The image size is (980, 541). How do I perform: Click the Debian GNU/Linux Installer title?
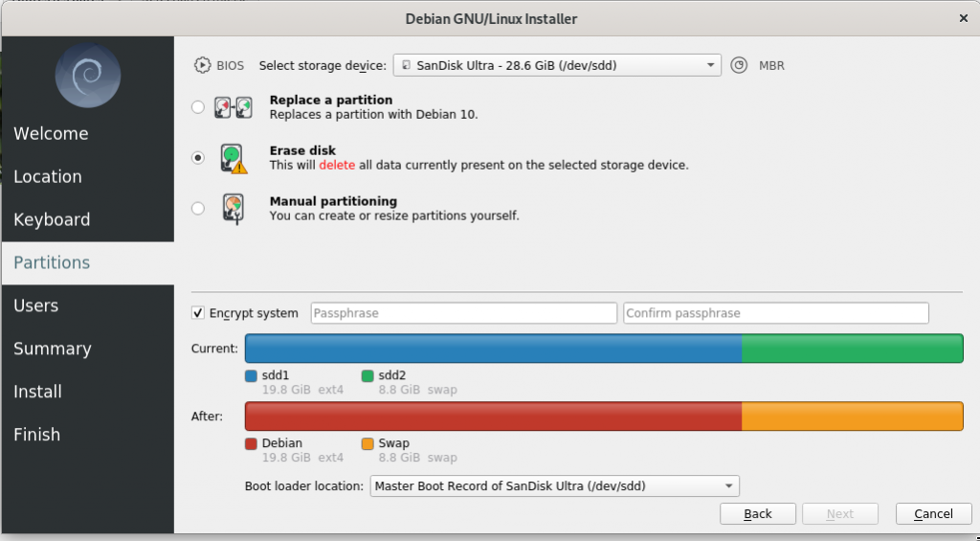click(491, 19)
